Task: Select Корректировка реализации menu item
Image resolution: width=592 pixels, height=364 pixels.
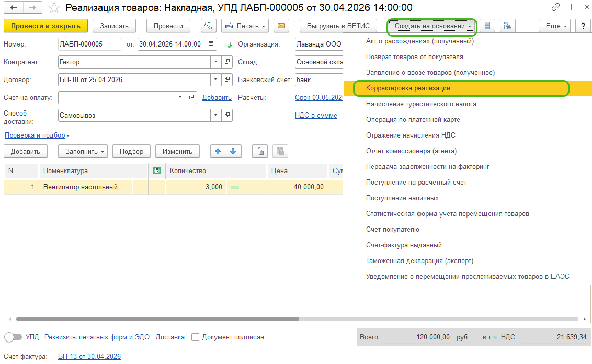Action: [x=468, y=88]
